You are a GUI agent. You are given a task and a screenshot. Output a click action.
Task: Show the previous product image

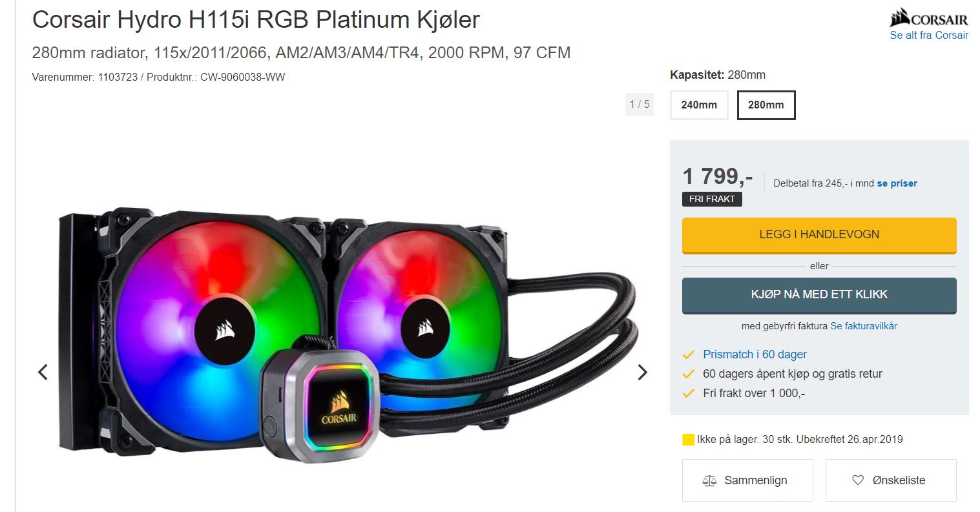click(43, 372)
